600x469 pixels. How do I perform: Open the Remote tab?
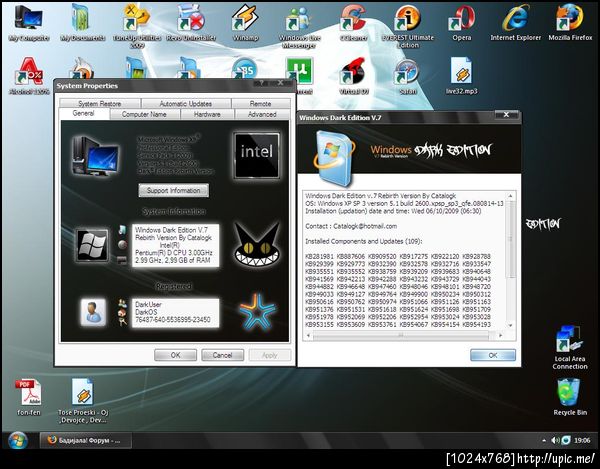tap(260, 103)
